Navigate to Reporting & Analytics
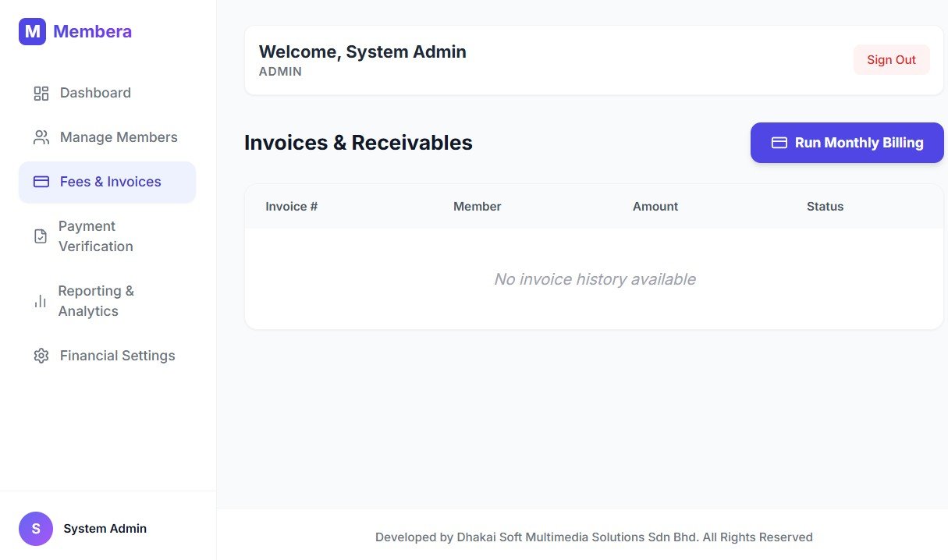The image size is (948, 560). [95, 301]
